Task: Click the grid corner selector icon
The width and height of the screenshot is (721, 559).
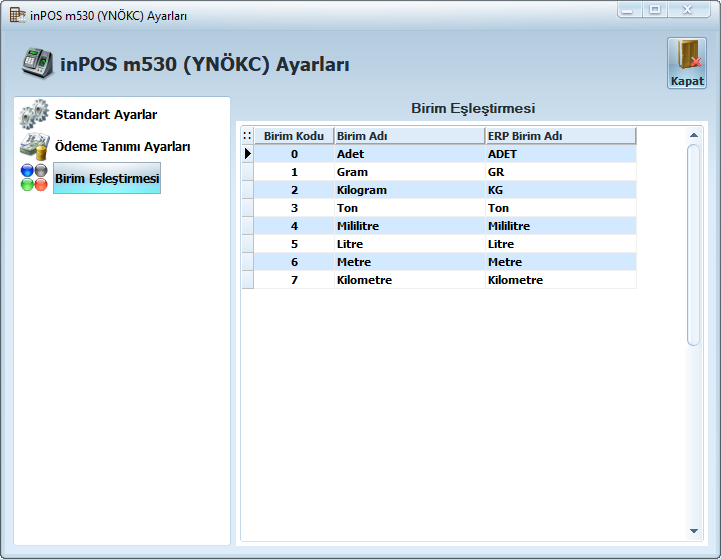Action: [x=247, y=136]
